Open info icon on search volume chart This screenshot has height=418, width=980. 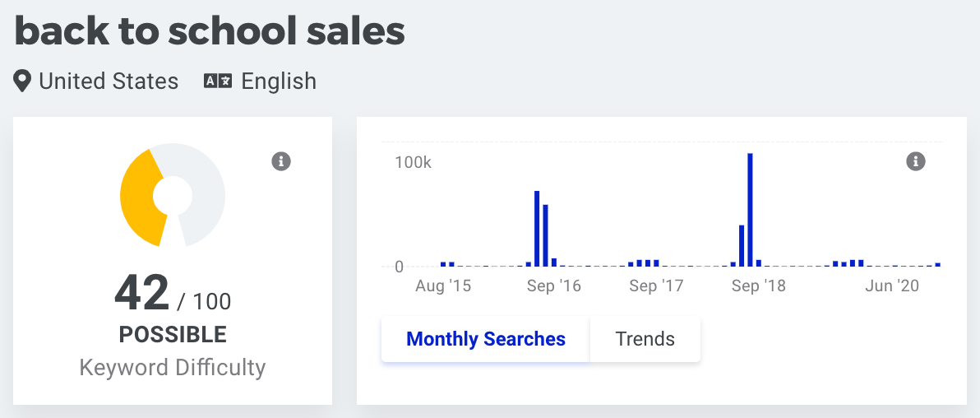(916, 161)
